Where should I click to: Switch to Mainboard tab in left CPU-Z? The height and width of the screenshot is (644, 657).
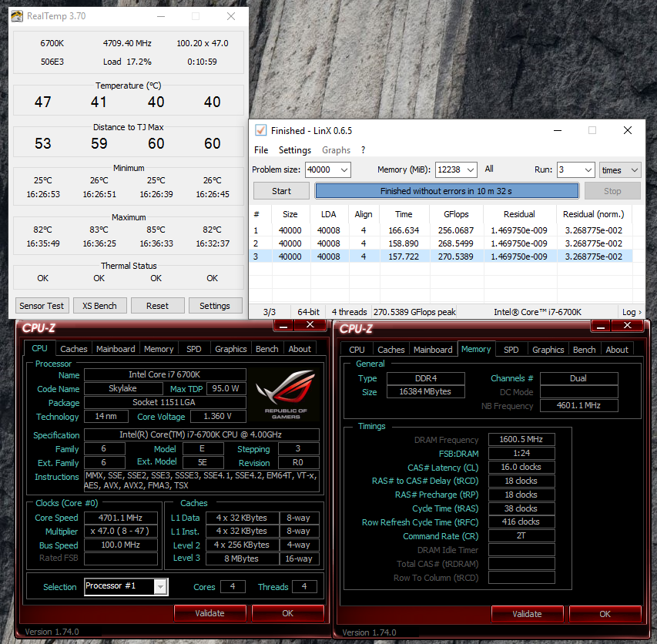tap(116, 349)
